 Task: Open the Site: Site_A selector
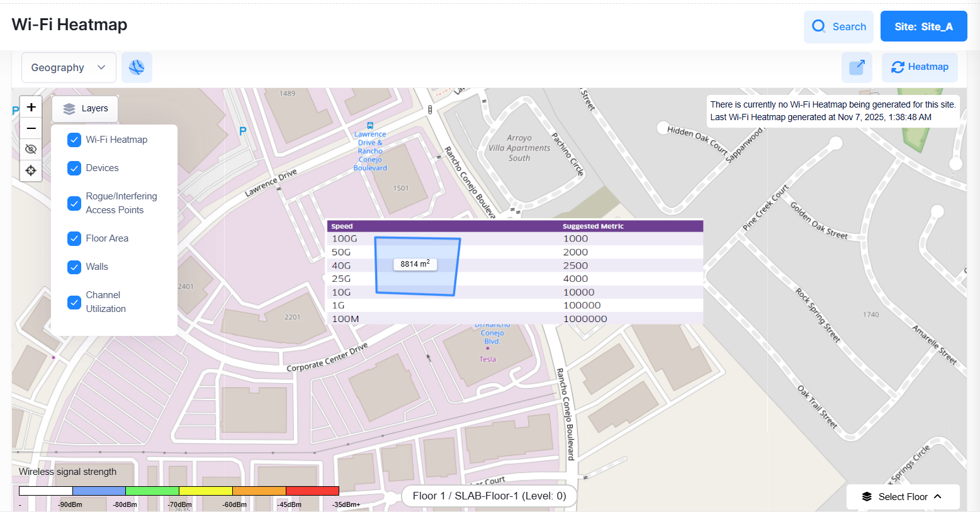tap(923, 26)
